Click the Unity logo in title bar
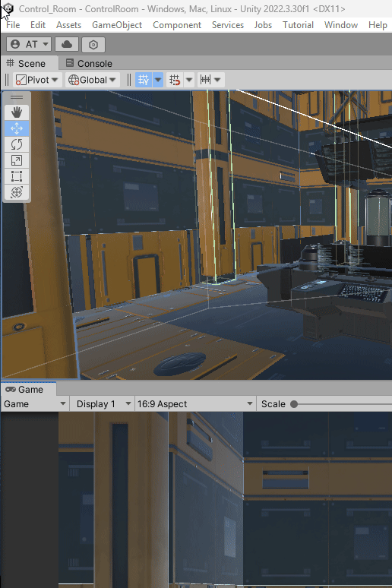This screenshot has height=588, width=392. pos(8,8)
